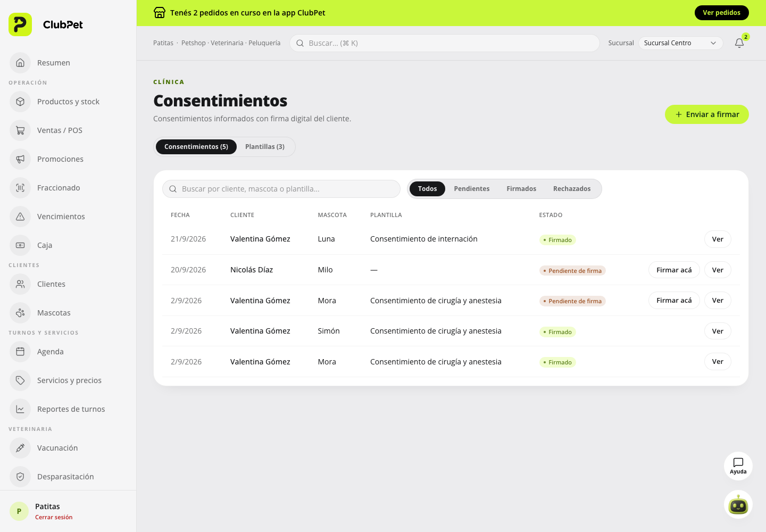This screenshot has width=766, height=532.
Task: Go to Clientes people icon
Action: click(x=20, y=284)
